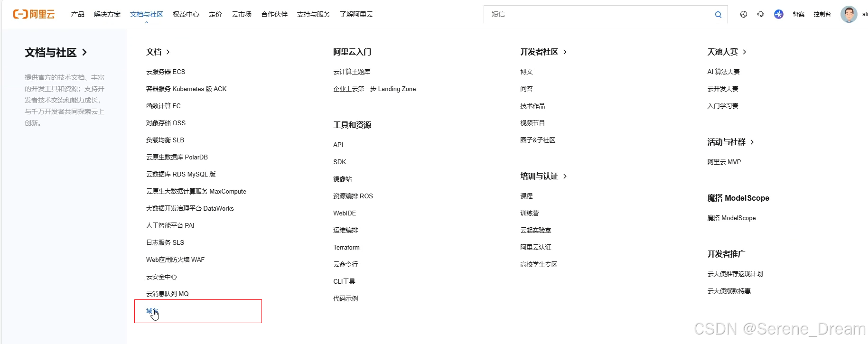Viewport: 868px width, 344px height.
Task: Open the 权益中心 menu
Action: tap(186, 14)
